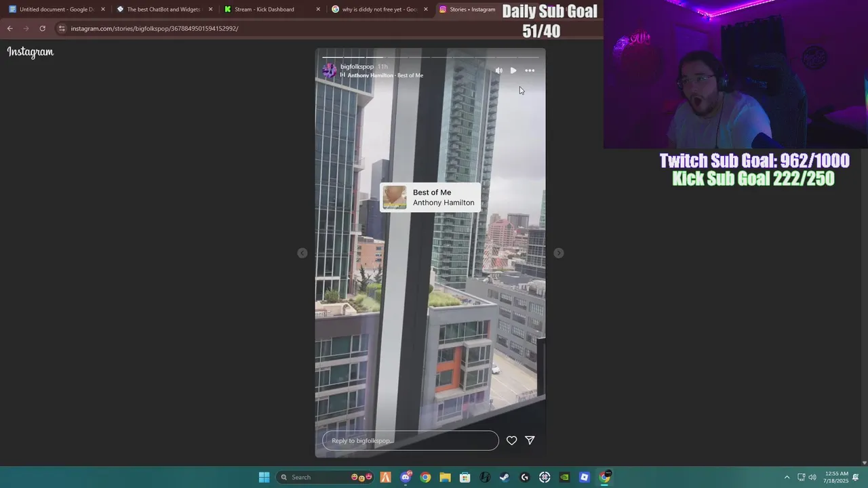Viewport: 868px width, 488px height.
Task: Mute the Instagram story audio
Action: click(499, 70)
